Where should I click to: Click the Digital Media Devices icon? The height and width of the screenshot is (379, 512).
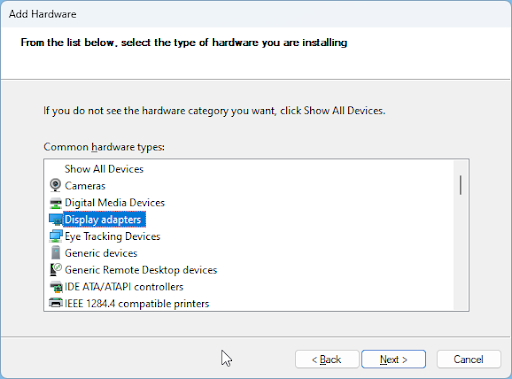[x=55, y=203]
